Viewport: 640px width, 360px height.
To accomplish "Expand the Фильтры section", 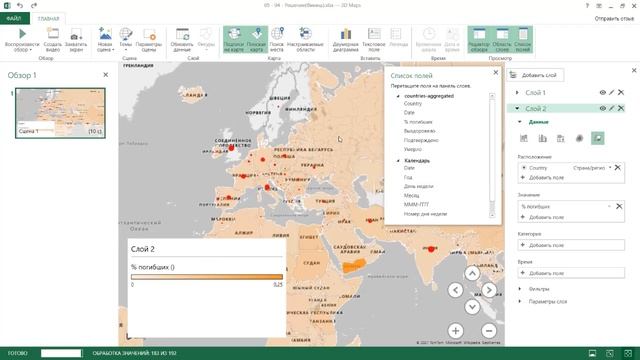I will point(520,289).
